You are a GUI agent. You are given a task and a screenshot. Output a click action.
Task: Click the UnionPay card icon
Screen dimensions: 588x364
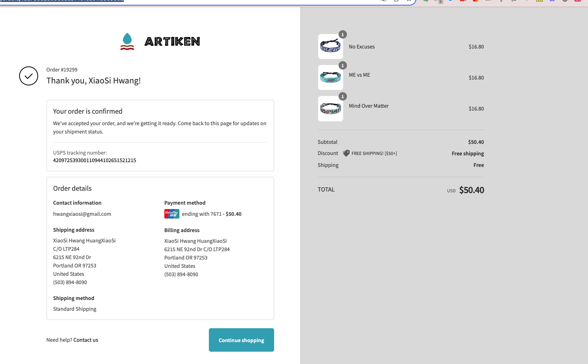tap(172, 214)
